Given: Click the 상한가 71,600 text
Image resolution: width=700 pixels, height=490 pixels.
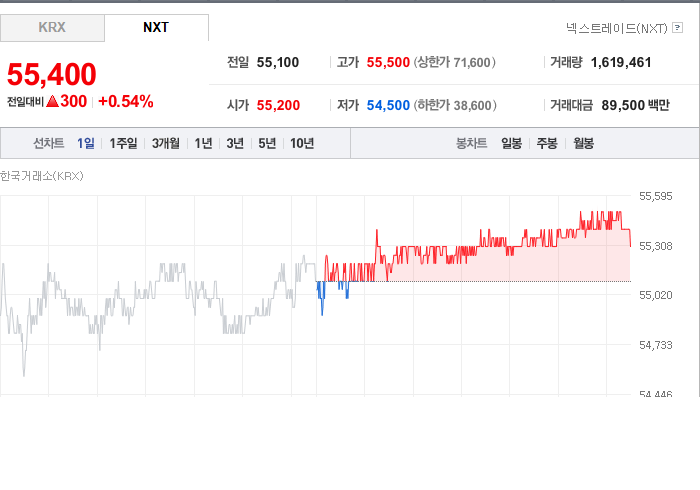Looking at the screenshot, I should [x=454, y=62].
